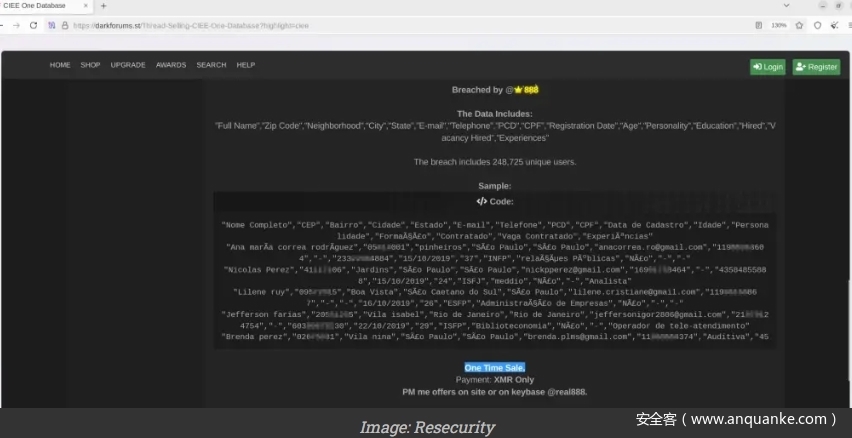Click the "Sample:" label

494,186
